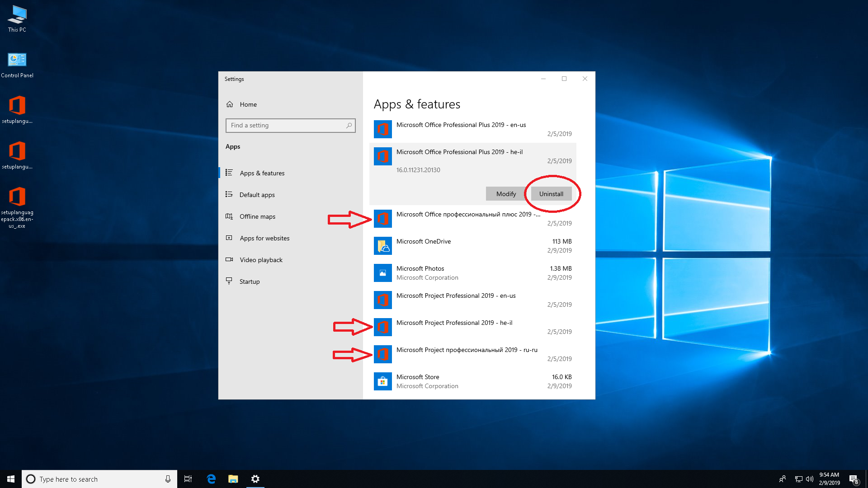Click the Startup sidebar icon
868x488 pixels.
point(229,281)
